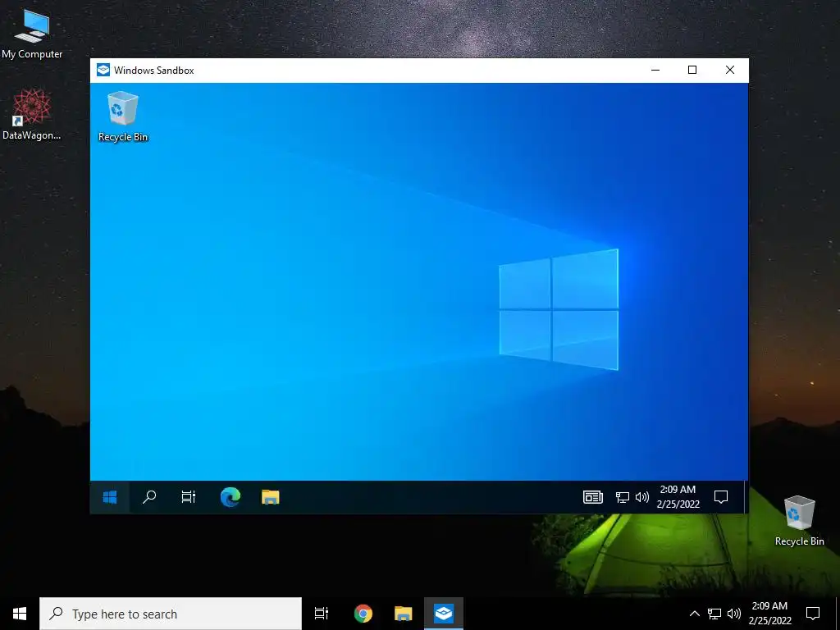Viewport: 840px width, 630px height.
Task: Open File Explorer from host taskbar
Action: (404, 614)
